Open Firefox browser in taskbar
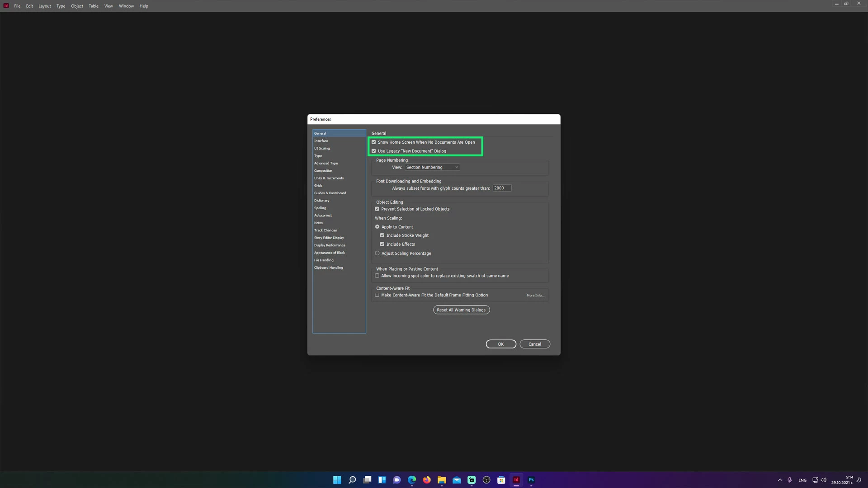Image resolution: width=868 pixels, height=488 pixels. point(427,480)
